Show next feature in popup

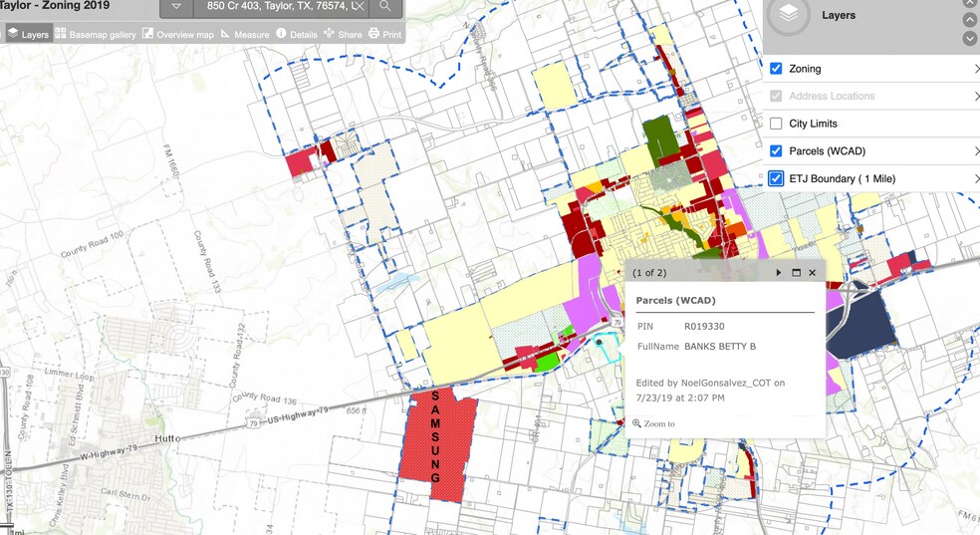tap(779, 272)
